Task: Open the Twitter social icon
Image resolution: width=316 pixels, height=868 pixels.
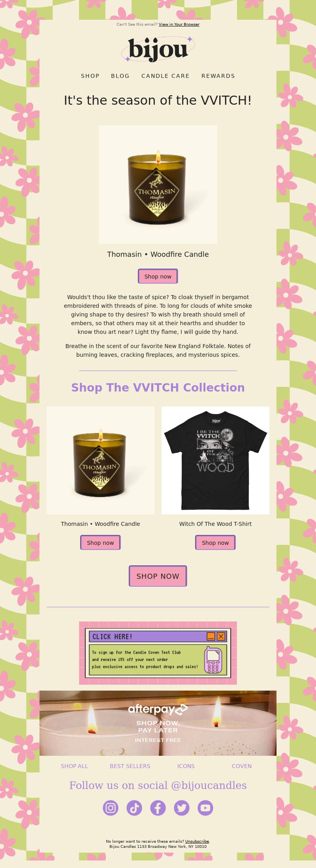Action: (x=182, y=808)
